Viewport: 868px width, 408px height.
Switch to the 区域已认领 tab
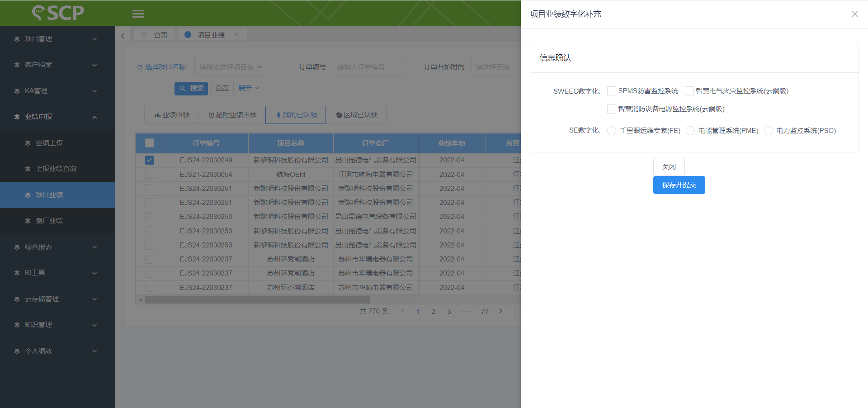tap(357, 115)
